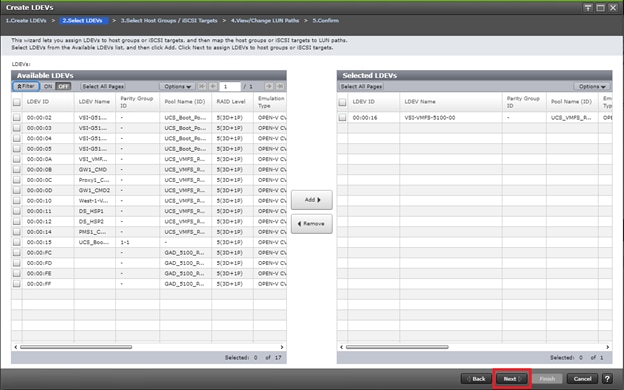624x390 pixels.
Task: Turn filter ON in Available LDEVs
Action: (x=48, y=86)
